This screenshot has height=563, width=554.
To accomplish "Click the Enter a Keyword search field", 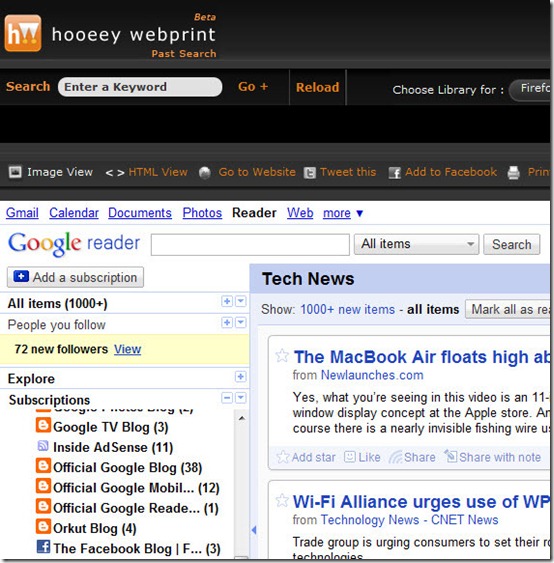I will (x=140, y=87).
